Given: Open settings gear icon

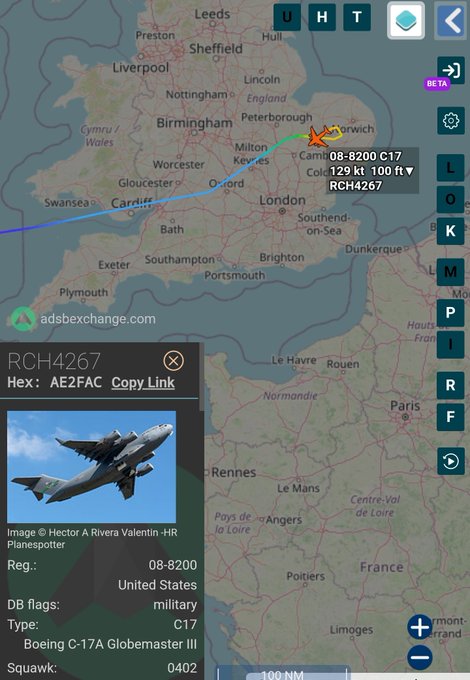Looking at the screenshot, I should 451,121.
